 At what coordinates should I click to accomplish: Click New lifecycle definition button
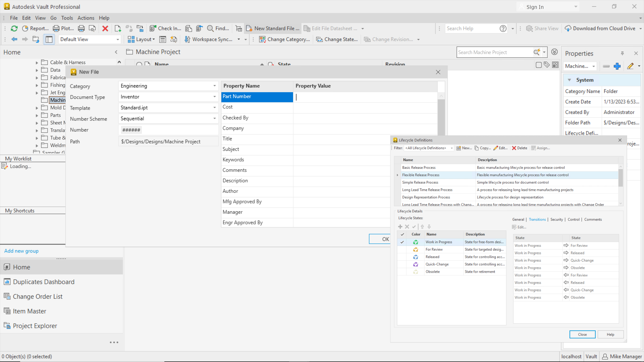click(464, 148)
